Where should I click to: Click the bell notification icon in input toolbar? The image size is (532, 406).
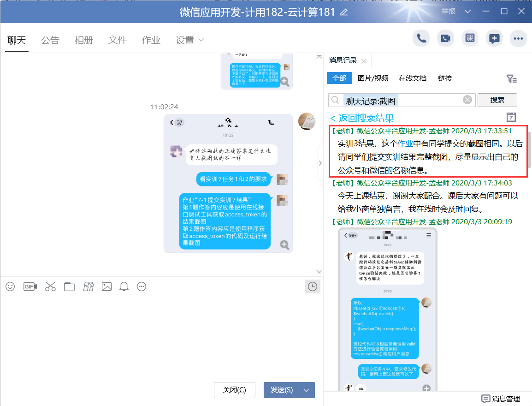tap(124, 287)
